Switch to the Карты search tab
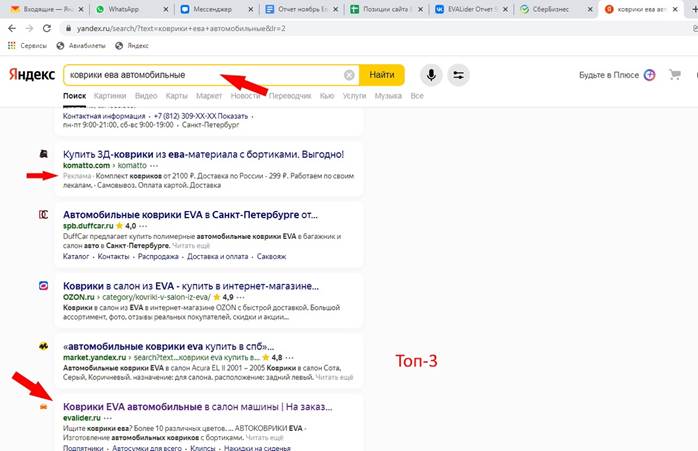Image resolution: width=698 pixels, height=451 pixels. 176,96
